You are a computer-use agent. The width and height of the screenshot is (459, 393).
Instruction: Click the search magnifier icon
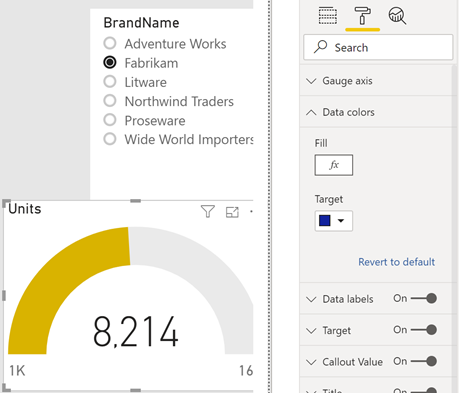(x=321, y=47)
